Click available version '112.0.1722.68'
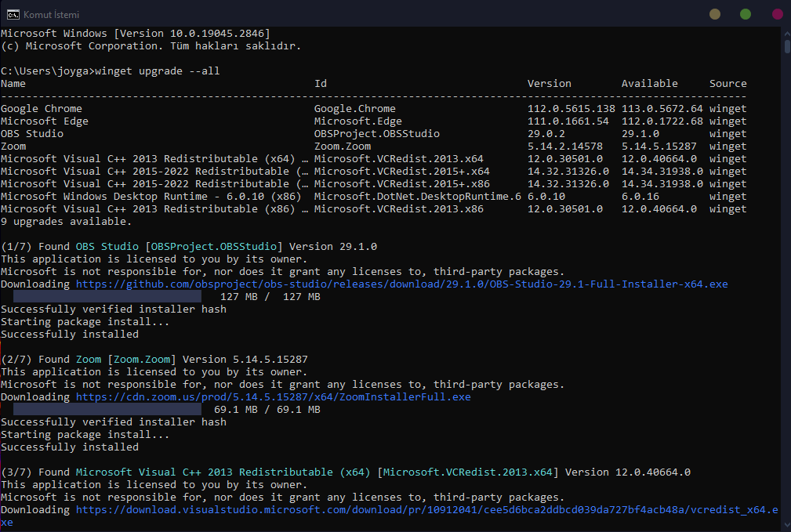Image resolution: width=791 pixels, height=532 pixels. (662, 121)
